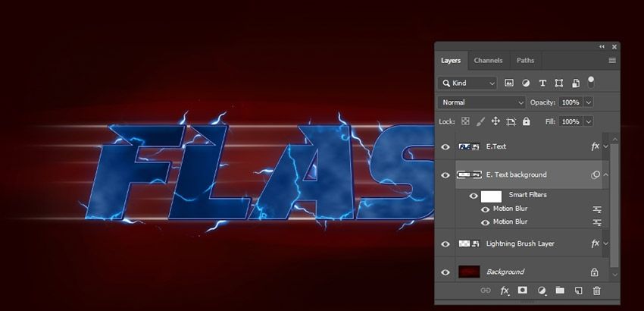Hide the Lightning Brush Layer

[x=445, y=244]
